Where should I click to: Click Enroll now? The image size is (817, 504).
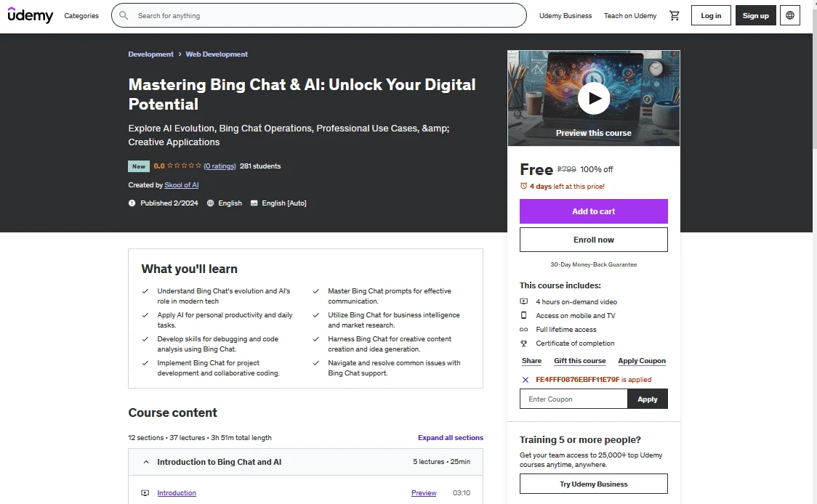[593, 240]
